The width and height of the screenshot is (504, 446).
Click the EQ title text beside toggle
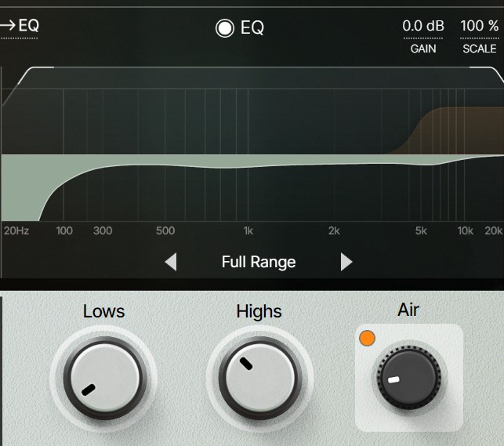(252, 29)
